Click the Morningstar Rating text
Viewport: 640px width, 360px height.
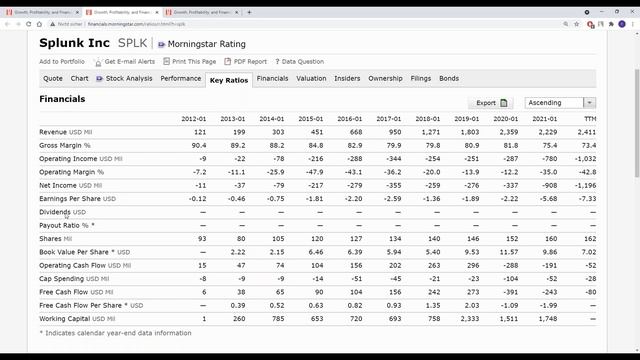207,44
